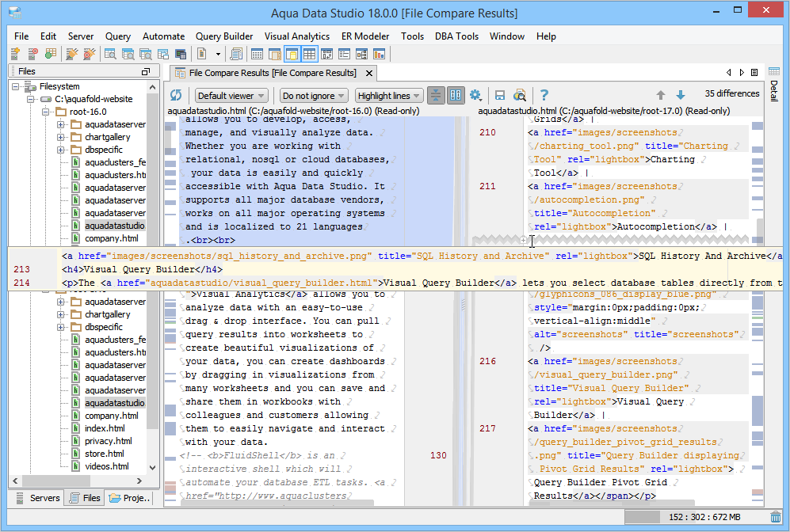This screenshot has height=532, width=790.
Task: Select company.html under root-16.0
Action: 112,238
